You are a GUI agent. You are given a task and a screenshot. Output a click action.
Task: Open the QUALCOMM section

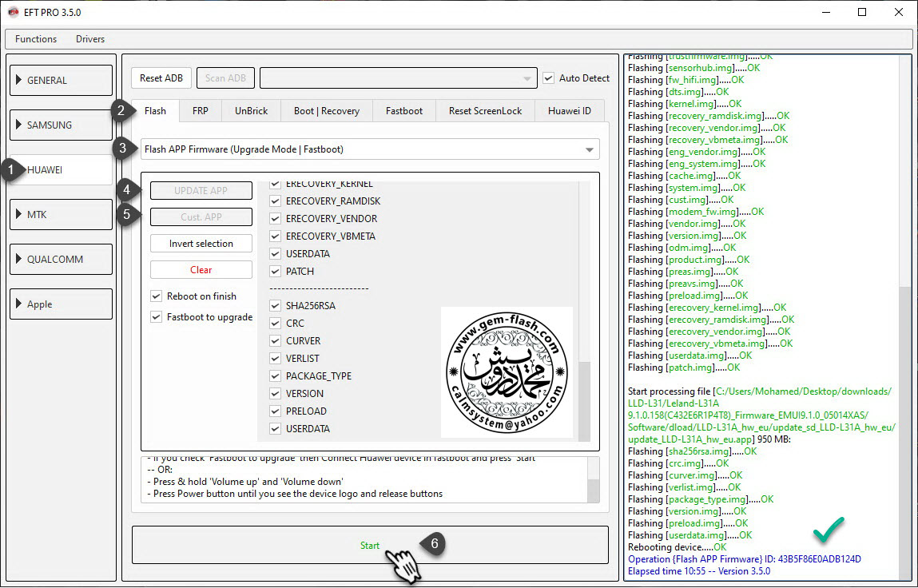(x=61, y=260)
